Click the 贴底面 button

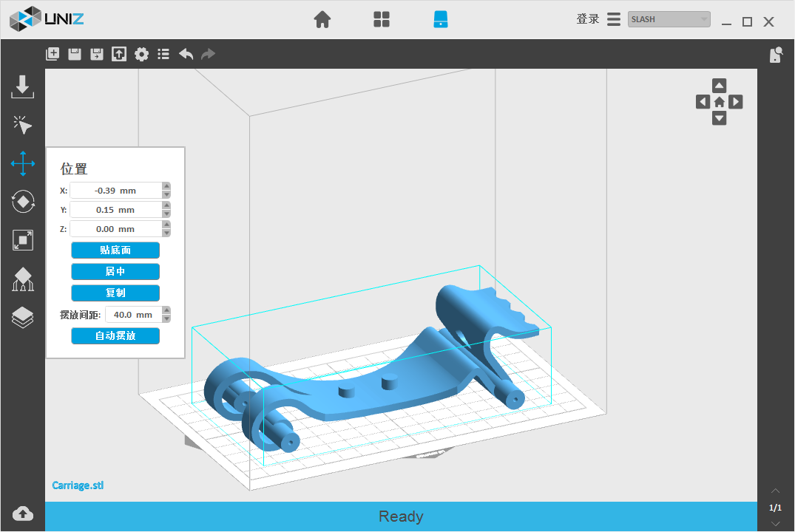pyautogui.click(x=115, y=250)
